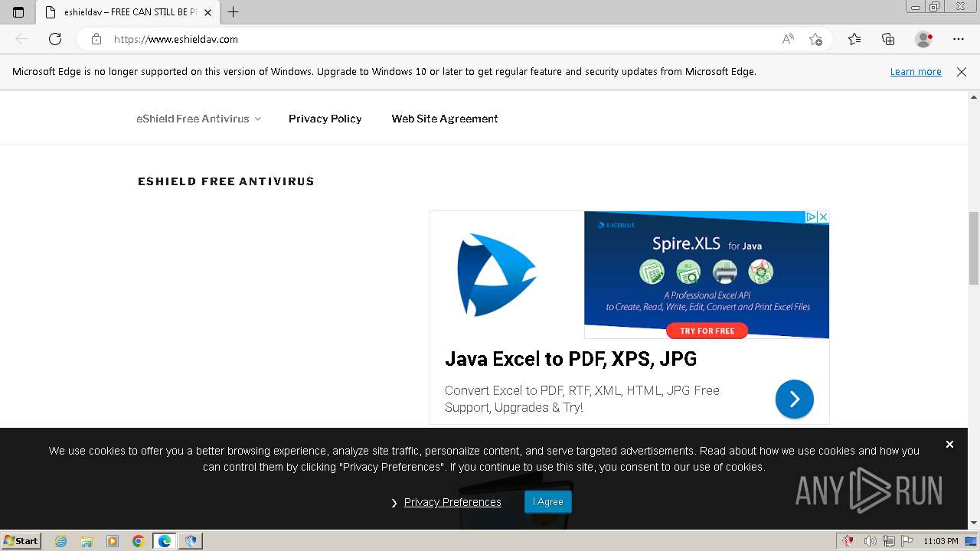Click the blue arrow ad button
This screenshot has width=980, height=551.
click(x=794, y=399)
